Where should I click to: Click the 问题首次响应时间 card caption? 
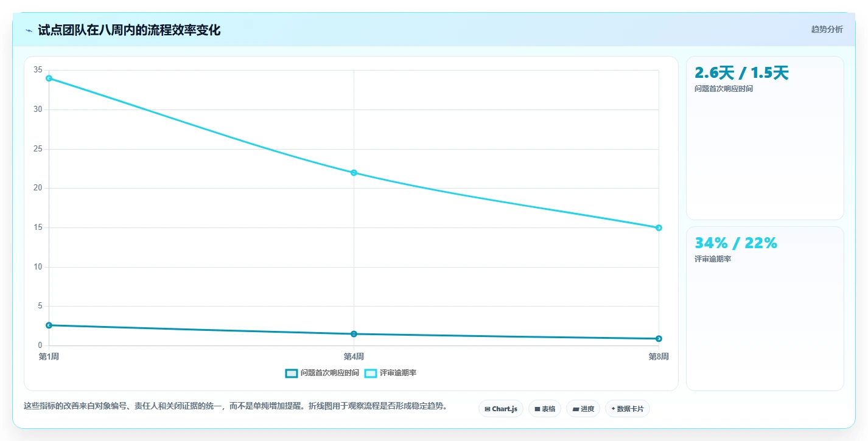click(x=724, y=89)
